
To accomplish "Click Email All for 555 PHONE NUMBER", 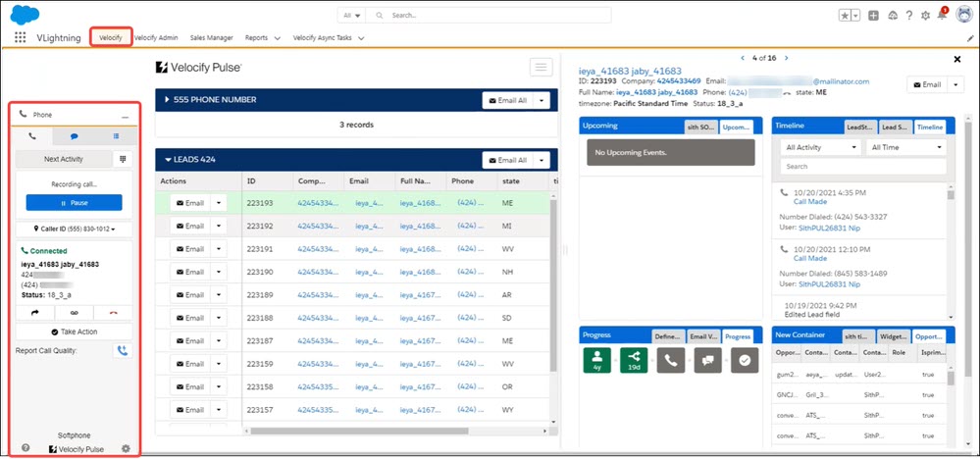I will [x=507, y=100].
